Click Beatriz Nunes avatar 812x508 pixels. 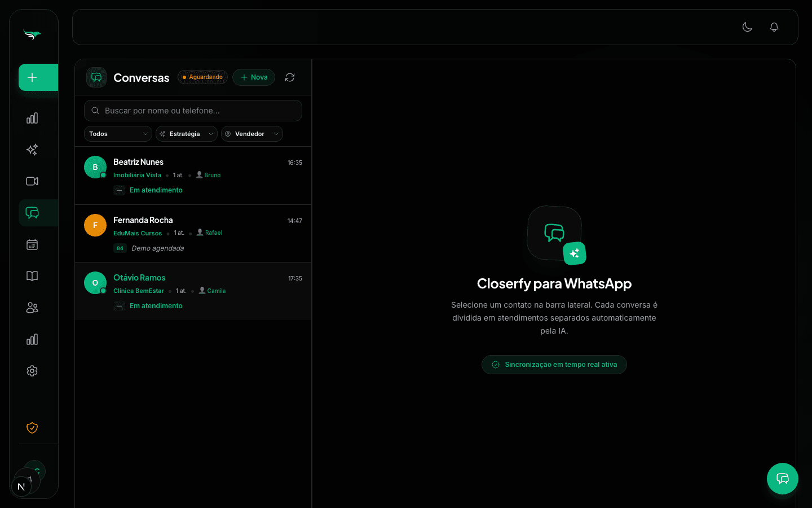point(95,167)
